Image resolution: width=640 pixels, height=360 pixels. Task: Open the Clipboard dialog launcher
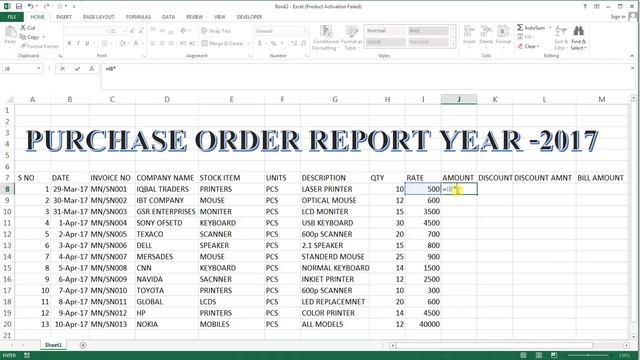[x=60, y=56]
